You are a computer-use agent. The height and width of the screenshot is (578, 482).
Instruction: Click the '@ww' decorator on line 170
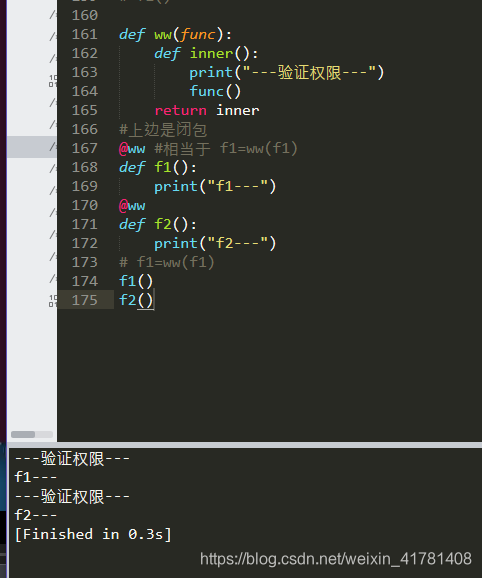tap(132, 206)
